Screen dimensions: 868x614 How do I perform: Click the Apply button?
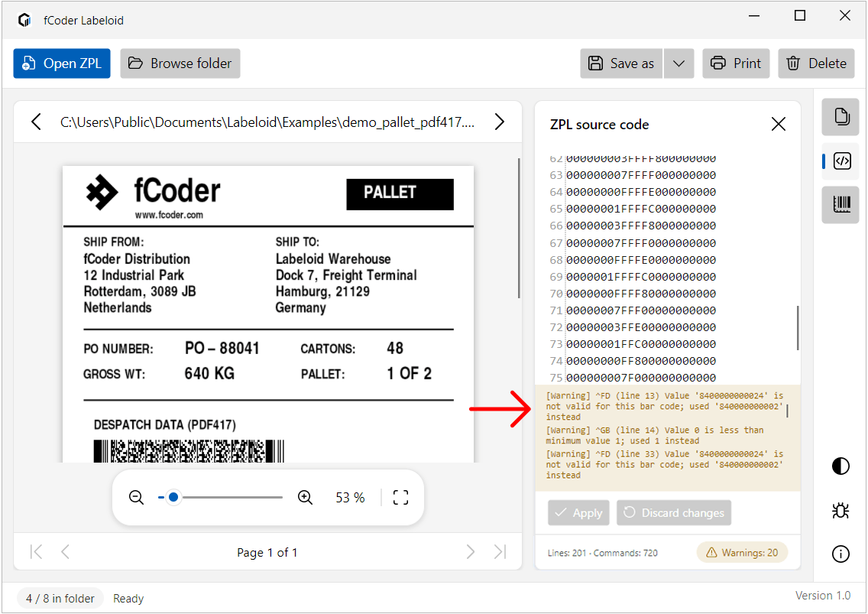578,512
